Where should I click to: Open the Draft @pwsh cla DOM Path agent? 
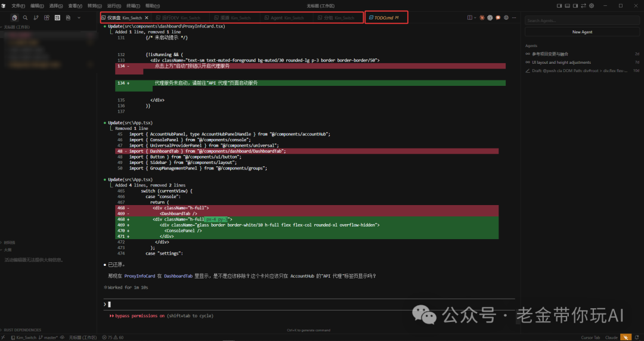pos(582,71)
